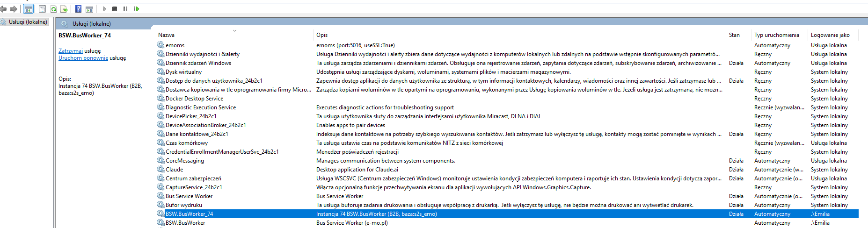Click the Uruchom ponownie link
This screenshot has height=228, width=868.
click(83, 58)
